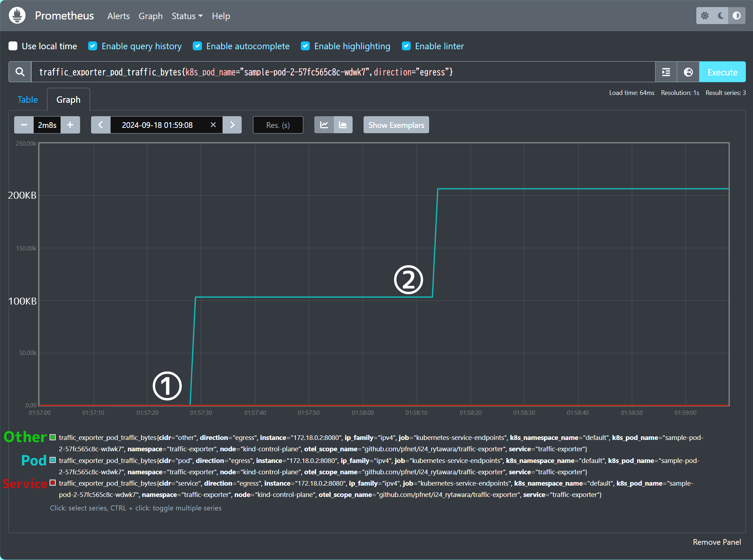Open the Status dropdown menu
Screen dimensions: 753x560
coord(186,16)
